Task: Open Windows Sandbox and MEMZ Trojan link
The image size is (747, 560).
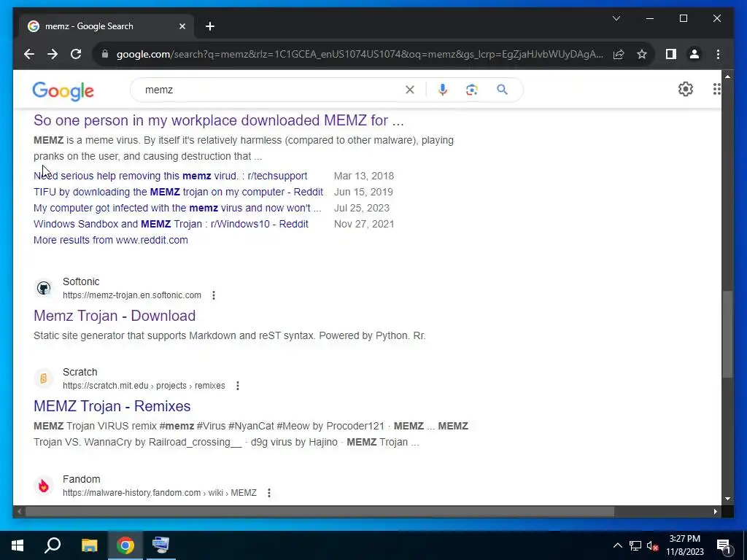Action: tap(171, 224)
